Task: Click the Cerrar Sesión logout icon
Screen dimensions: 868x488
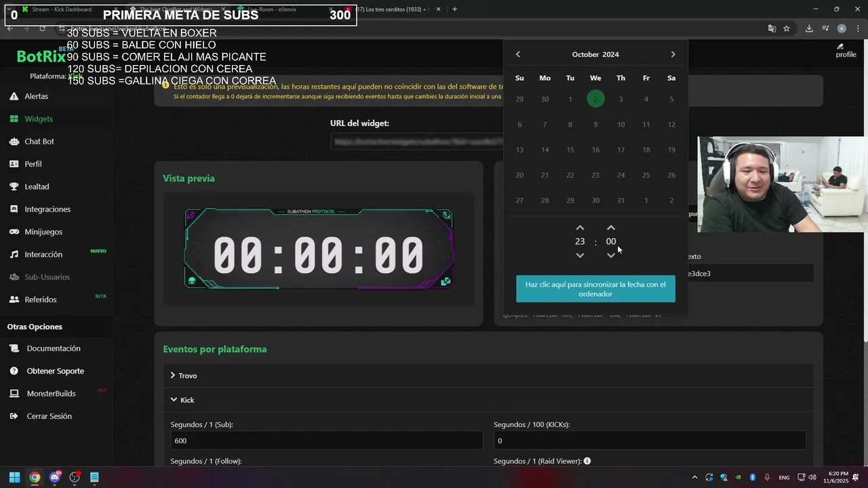Action: tap(14, 416)
